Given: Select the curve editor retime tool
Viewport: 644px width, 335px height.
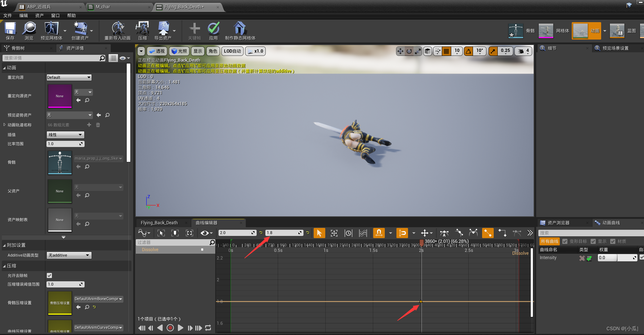Looking at the screenshot, I should click(x=349, y=233).
